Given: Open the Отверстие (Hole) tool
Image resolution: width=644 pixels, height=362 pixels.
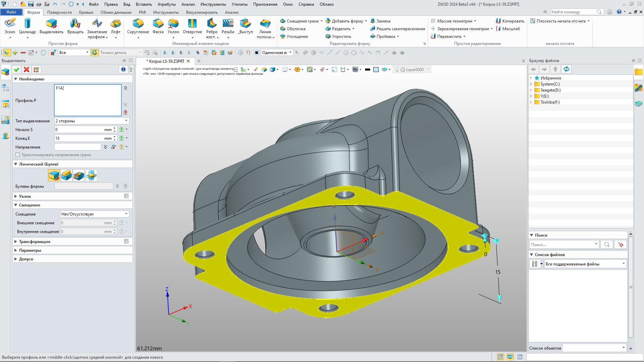Looking at the screenshot, I should (192, 23).
